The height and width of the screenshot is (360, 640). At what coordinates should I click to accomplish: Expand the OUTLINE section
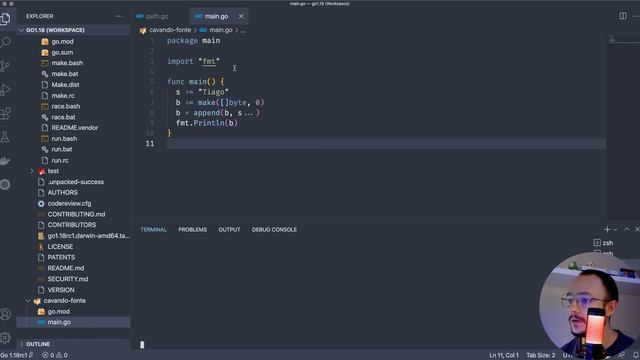[73, 344]
